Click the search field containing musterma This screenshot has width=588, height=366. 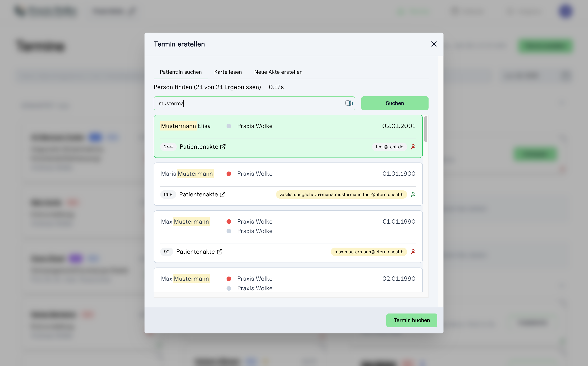254,103
